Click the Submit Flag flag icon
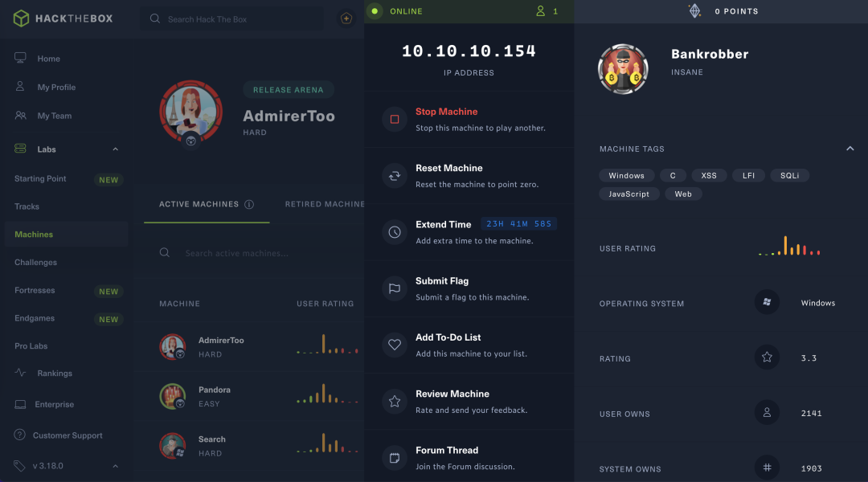Screen dimensions: 868x482 (395, 288)
